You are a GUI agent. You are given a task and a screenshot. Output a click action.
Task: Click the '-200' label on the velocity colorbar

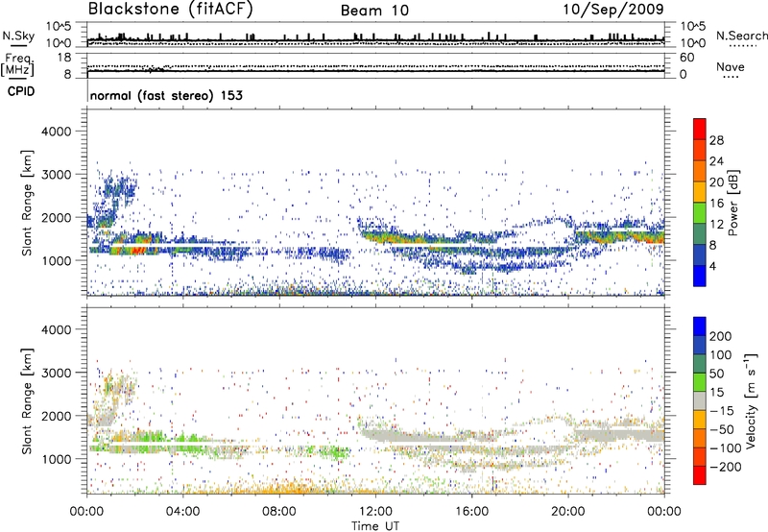coord(726,467)
